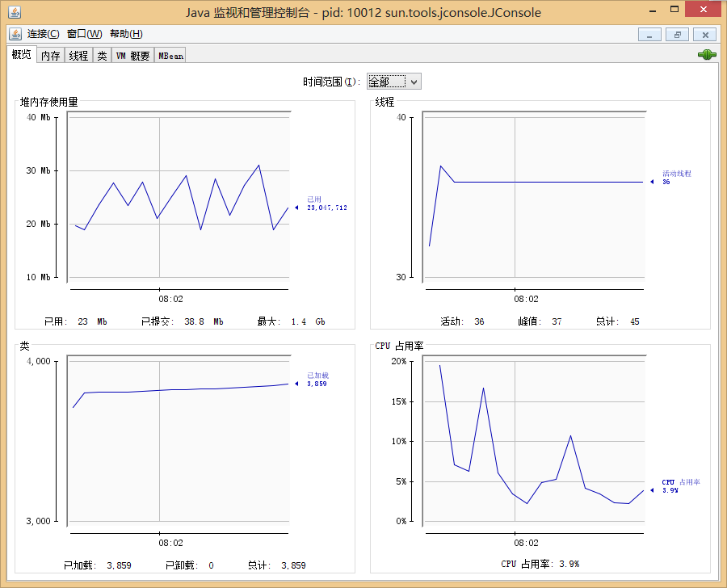Click the 15% axis label on CPU chart
This screenshot has height=588, width=727.
point(399,401)
